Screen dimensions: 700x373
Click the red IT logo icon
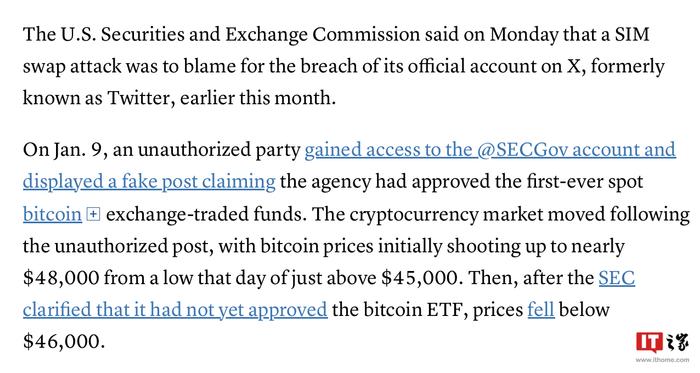[x=649, y=343]
